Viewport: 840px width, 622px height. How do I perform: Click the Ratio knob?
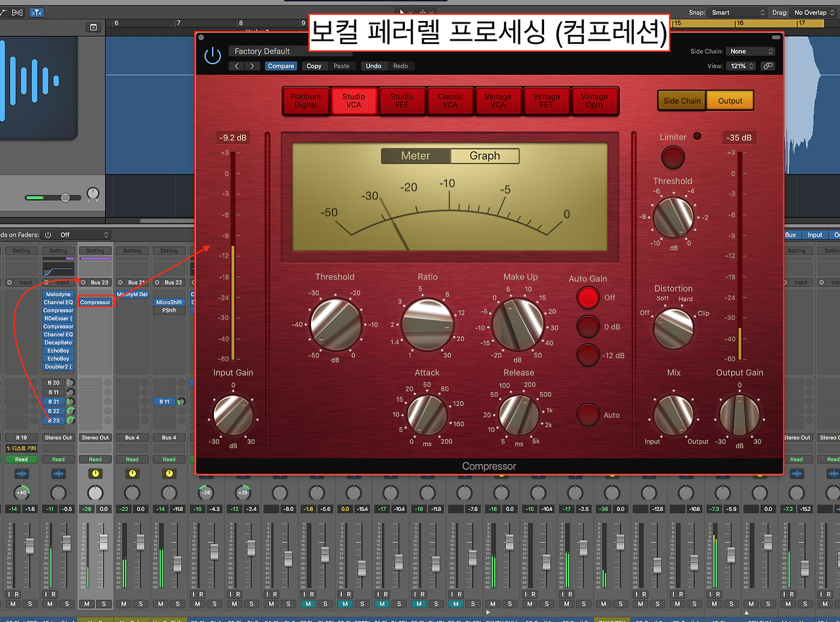point(427,325)
